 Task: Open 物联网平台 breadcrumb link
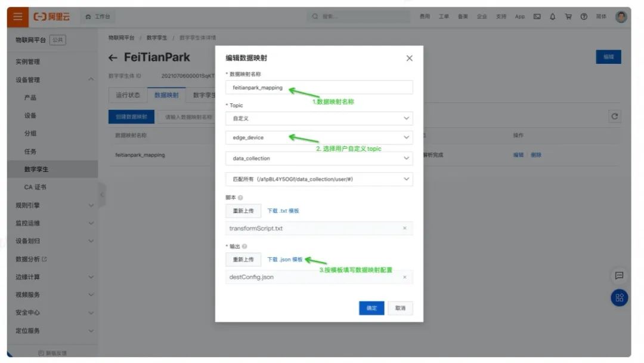(x=121, y=38)
